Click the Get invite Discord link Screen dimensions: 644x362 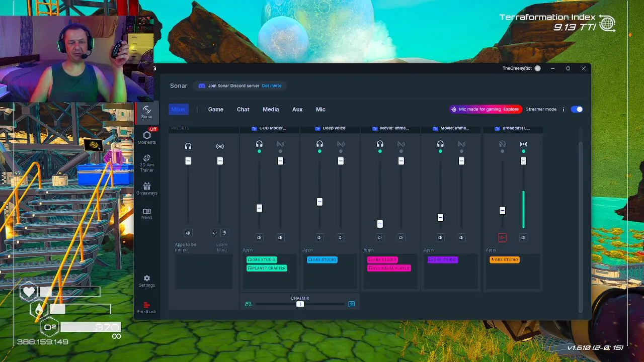271,85
